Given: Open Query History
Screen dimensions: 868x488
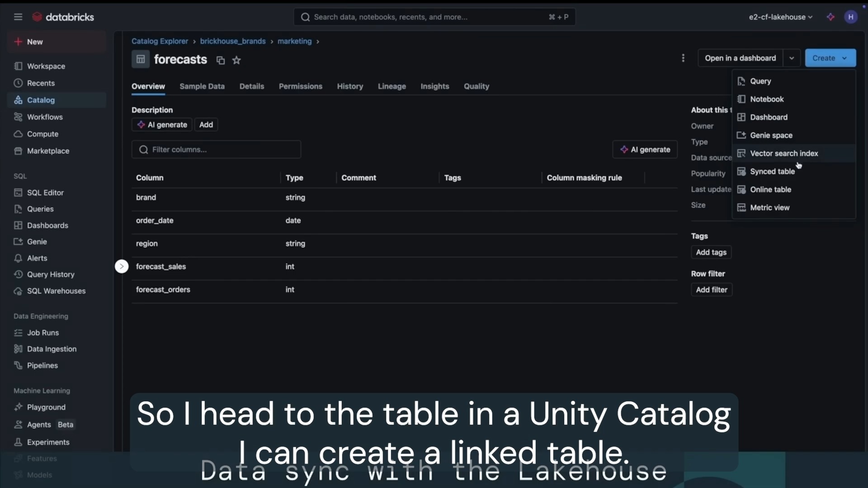Looking at the screenshot, I should [x=57, y=274].
